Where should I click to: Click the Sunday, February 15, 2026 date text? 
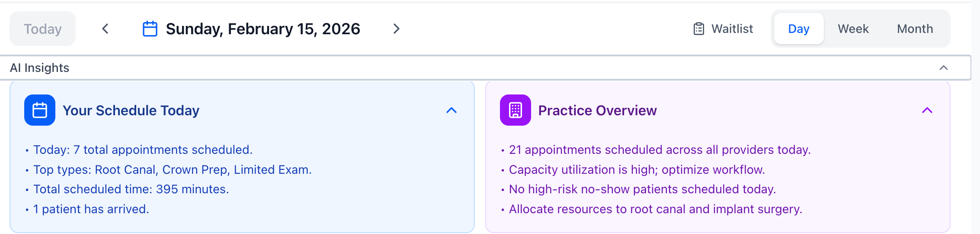pyautogui.click(x=263, y=29)
